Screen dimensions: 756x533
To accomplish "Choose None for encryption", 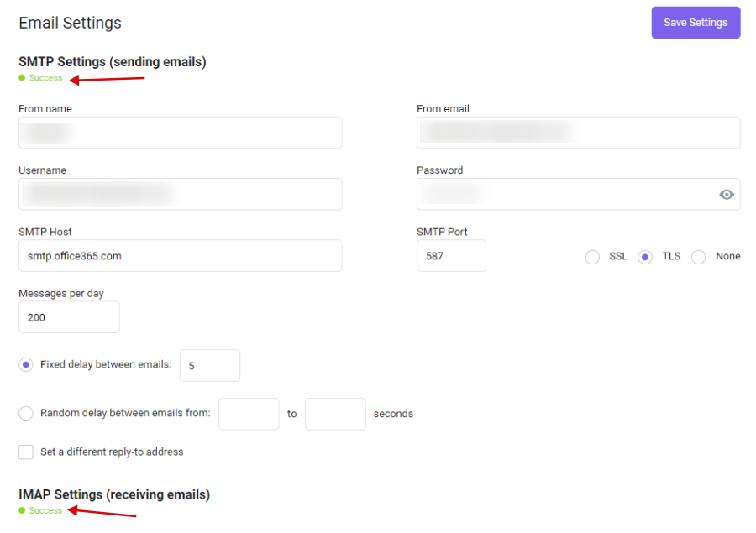I will (698, 257).
